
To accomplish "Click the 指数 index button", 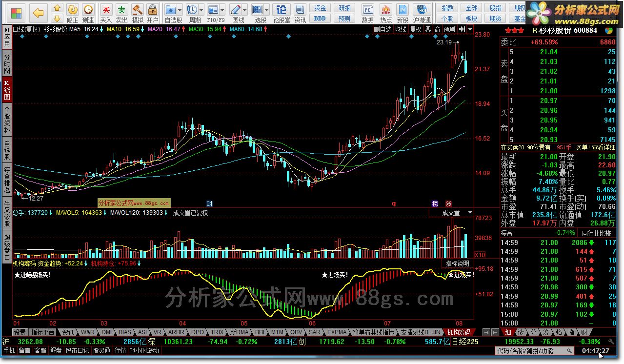I will [447, 8].
